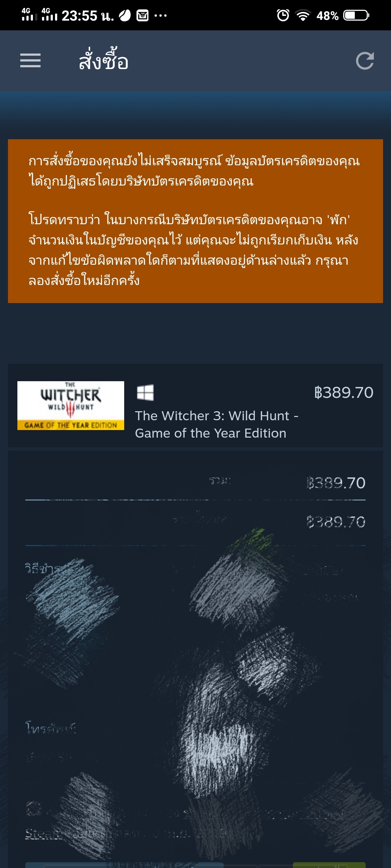Image resolution: width=391 pixels, height=868 pixels.
Task: Tap the Windows platform icon
Action: click(145, 393)
